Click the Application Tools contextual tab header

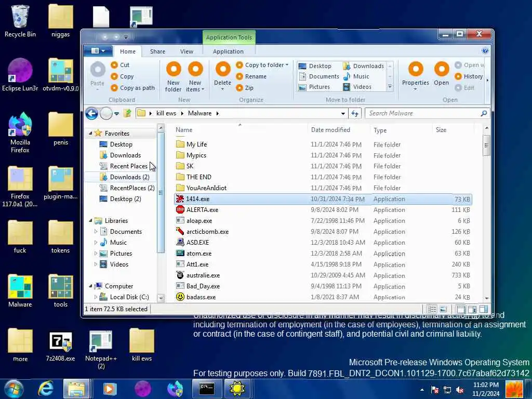tap(229, 37)
